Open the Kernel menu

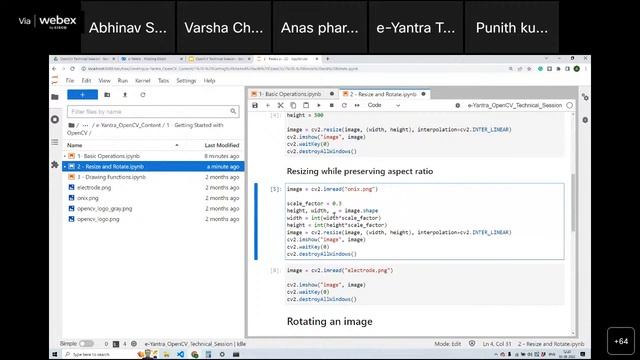click(142, 81)
